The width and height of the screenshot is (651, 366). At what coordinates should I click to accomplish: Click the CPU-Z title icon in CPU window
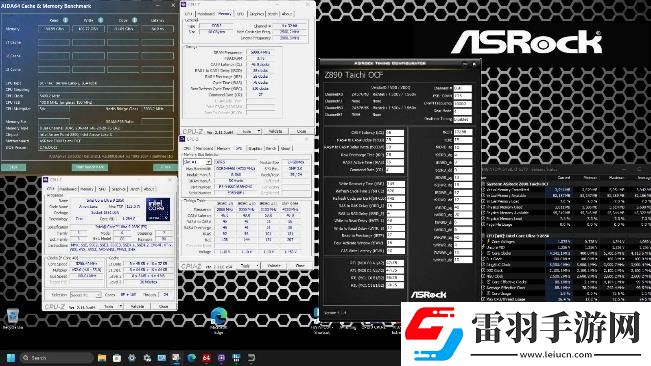(46, 180)
